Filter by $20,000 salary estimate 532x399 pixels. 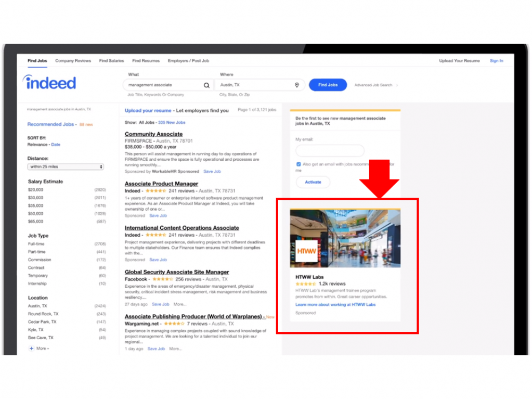(36, 190)
